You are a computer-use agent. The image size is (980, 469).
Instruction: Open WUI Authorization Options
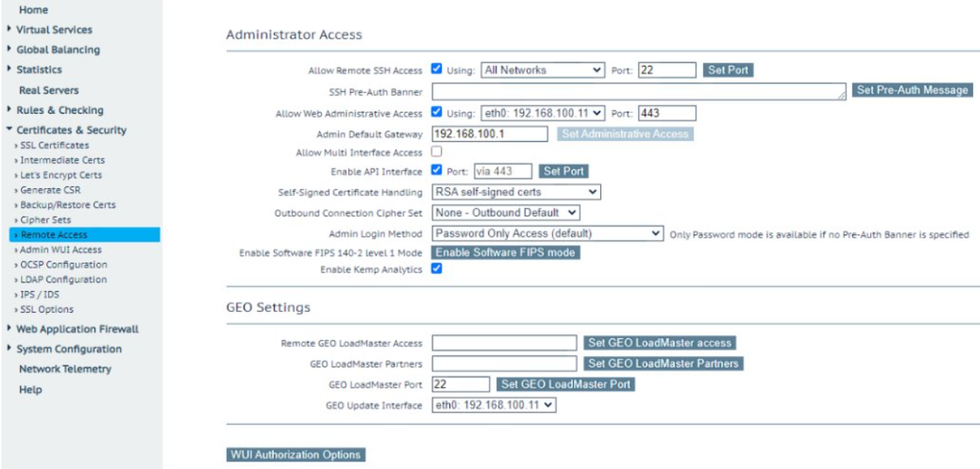pyautogui.click(x=295, y=454)
